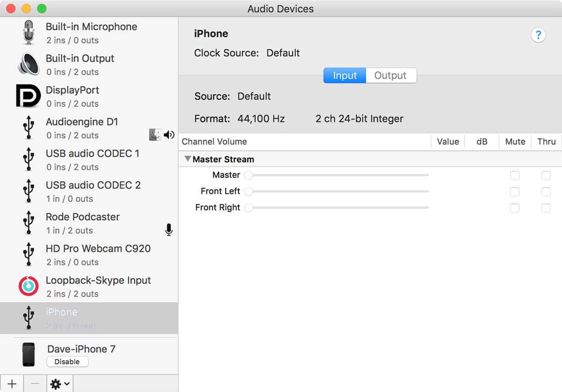
Task: Select the USB audio CODEC 1 device name
Action: coord(93,154)
